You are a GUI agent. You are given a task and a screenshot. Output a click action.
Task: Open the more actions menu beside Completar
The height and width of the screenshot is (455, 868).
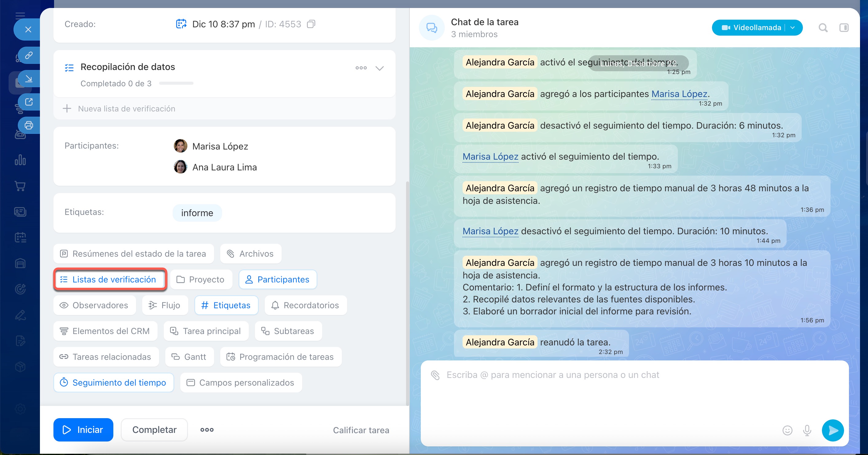click(x=206, y=430)
